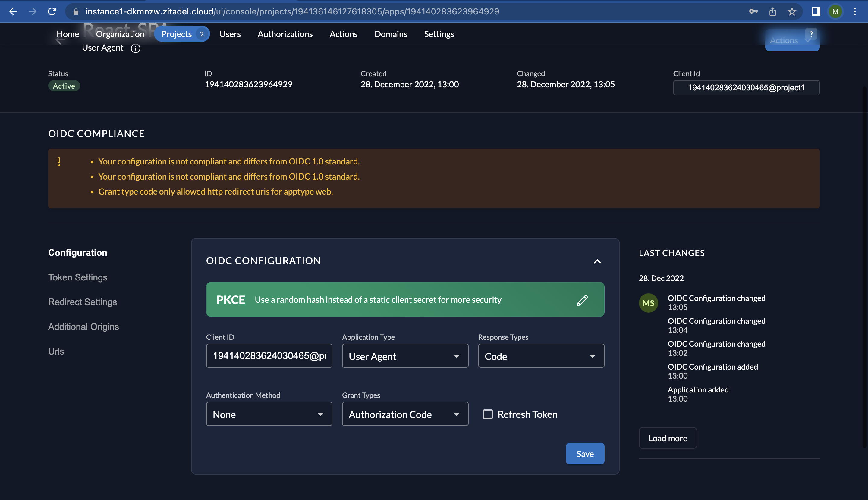The height and width of the screenshot is (500, 868).
Task: Click the bookmark star icon
Action: [792, 11]
